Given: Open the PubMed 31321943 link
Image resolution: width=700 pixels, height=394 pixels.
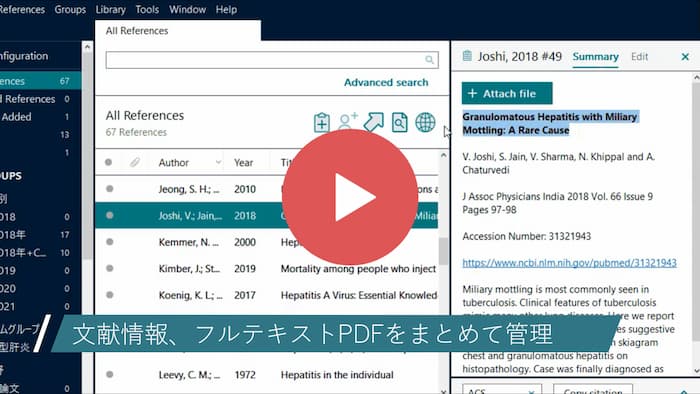Looking at the screenshot, I should click(569, 263).
